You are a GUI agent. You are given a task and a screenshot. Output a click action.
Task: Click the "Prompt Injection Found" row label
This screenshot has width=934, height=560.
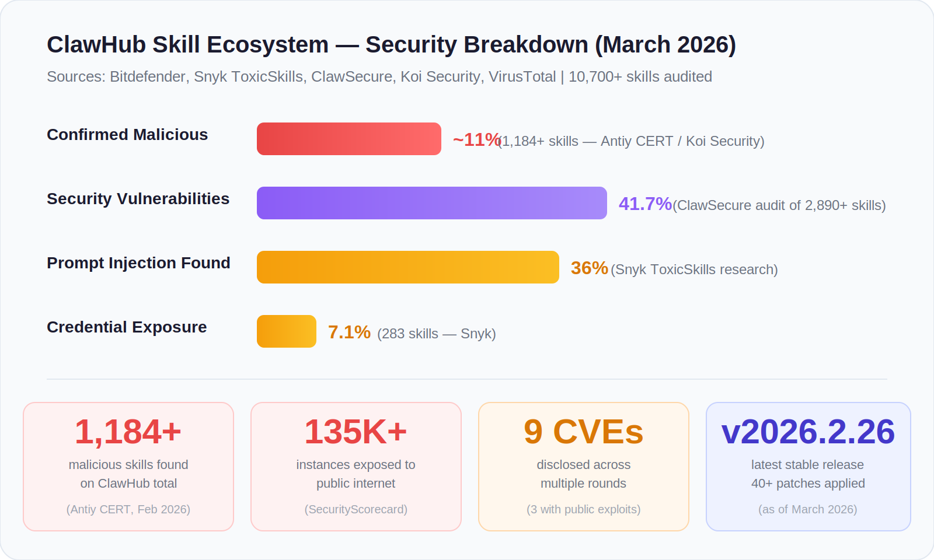(x=138, y=263)
